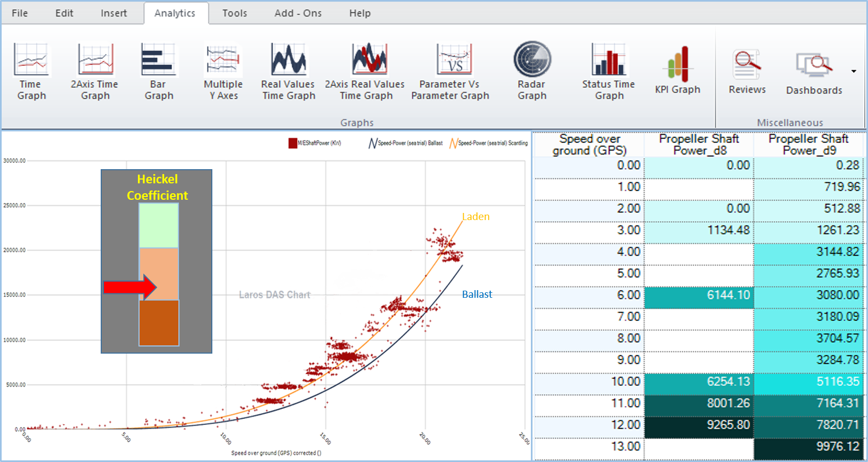The width and height of the screenshot is (868, 462).
Task: Click the Status Time Graph icon
Action: 609,71
